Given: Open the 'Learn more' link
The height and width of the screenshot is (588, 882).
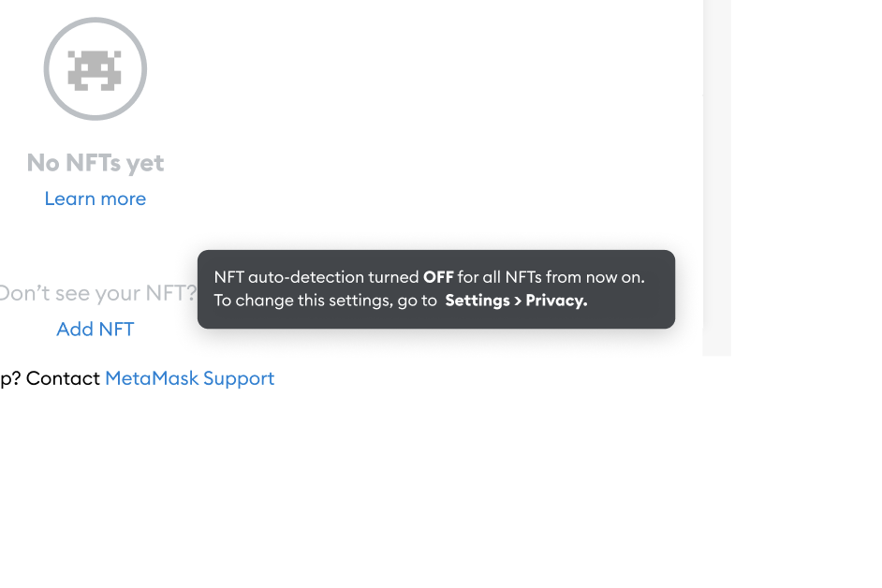Looking at the screenshot, I should [95, 198].
